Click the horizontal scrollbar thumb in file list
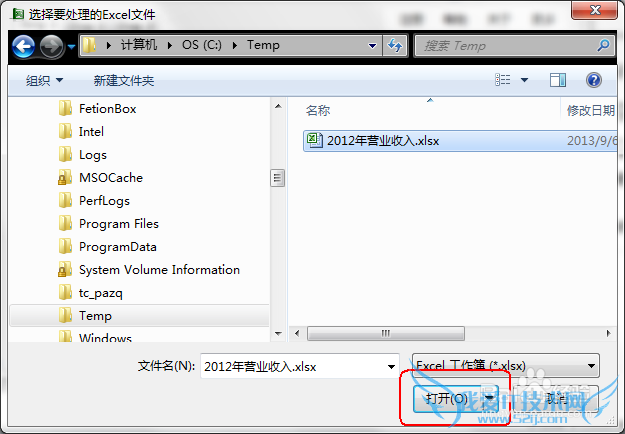The width and height of the screenshot is (625, 434). click(x=386, y=333)
